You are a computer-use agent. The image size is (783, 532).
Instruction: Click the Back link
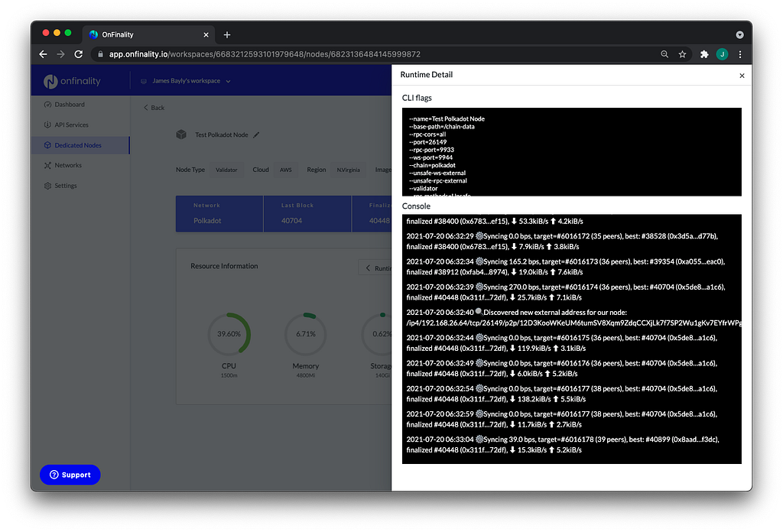pyautogui.click(x=154, y=108)
